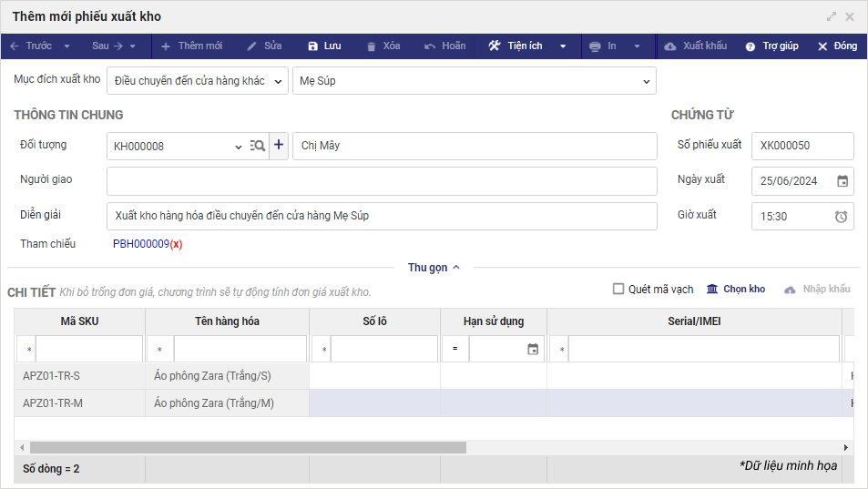The image size is (868, 489).
Task: Click the Người giao input field
Action: pos(382,181)
